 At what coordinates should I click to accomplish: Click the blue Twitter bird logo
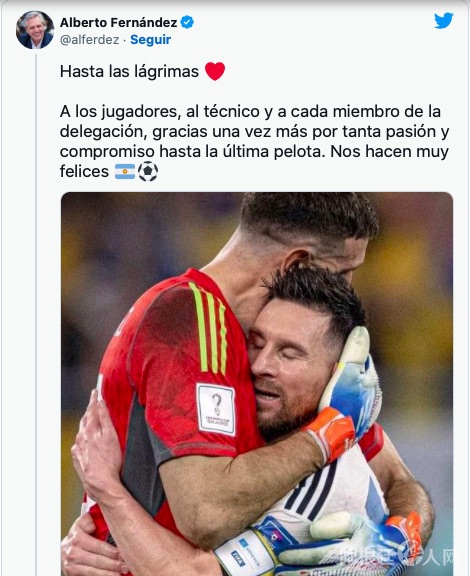coord(443,21)
